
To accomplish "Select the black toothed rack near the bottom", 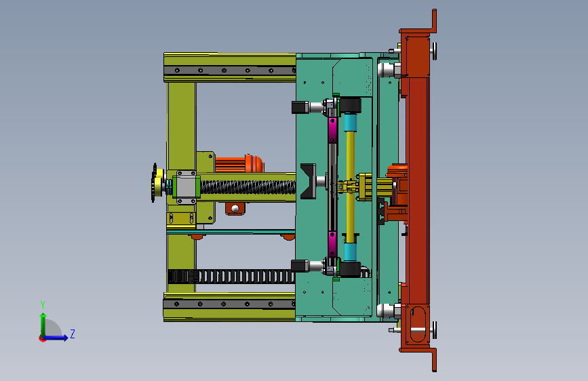I will [x=231, y=277].
